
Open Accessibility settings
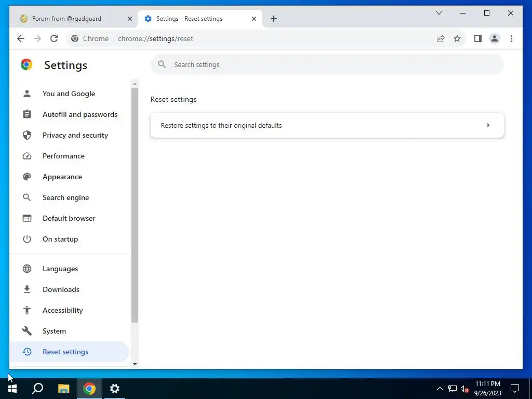(69, 310)
